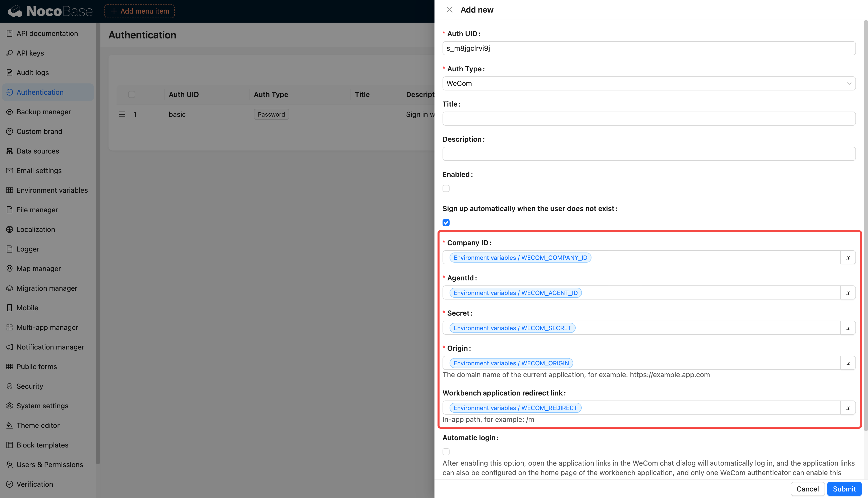Click the variable picker x beside Company ID
Image resolution: width=868 pixels, height=498 pixels.
(848, 258)
